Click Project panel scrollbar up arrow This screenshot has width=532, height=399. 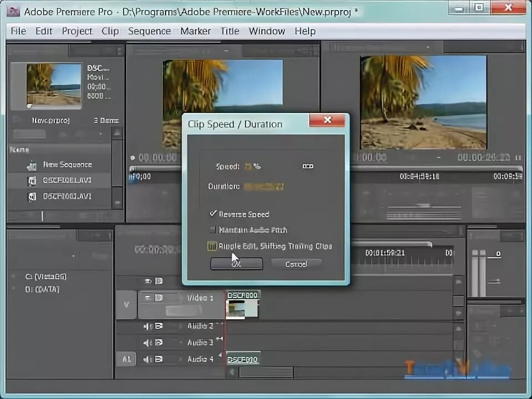[117, 132]
